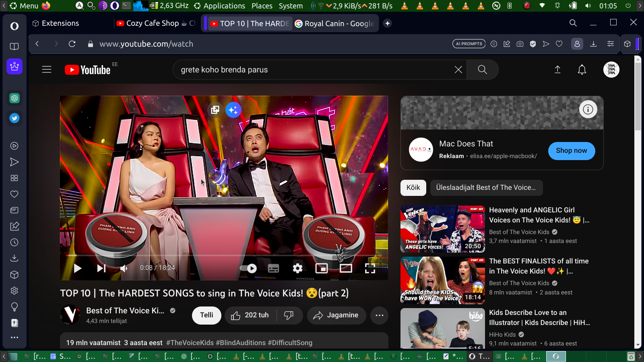
Task: Click the video progress bar
Action: point(224,255)
